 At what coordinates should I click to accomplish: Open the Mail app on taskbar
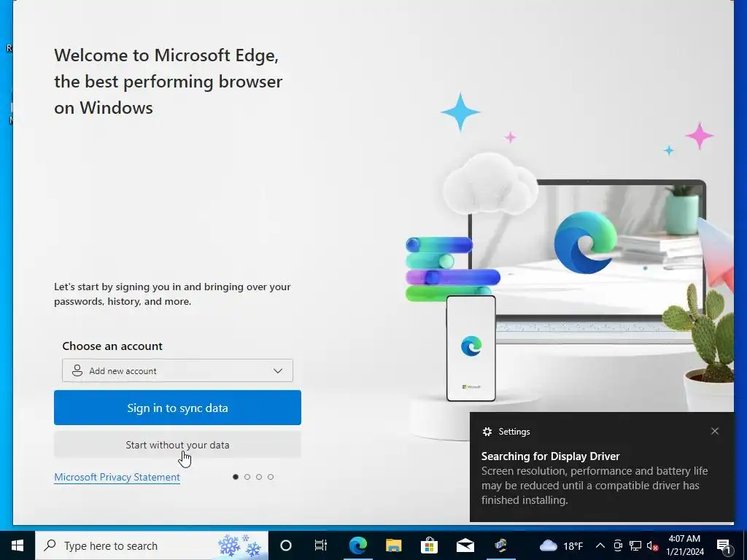tap(465, 545)
